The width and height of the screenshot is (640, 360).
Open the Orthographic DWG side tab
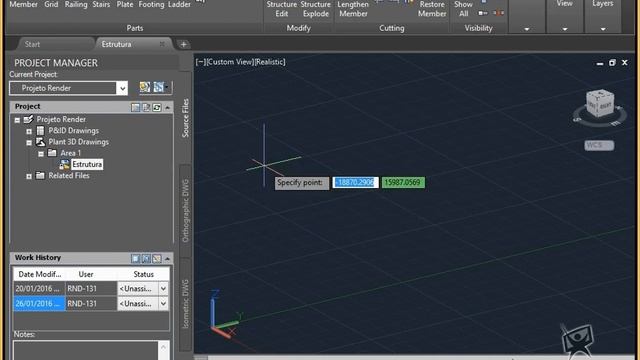coord(185,211)
